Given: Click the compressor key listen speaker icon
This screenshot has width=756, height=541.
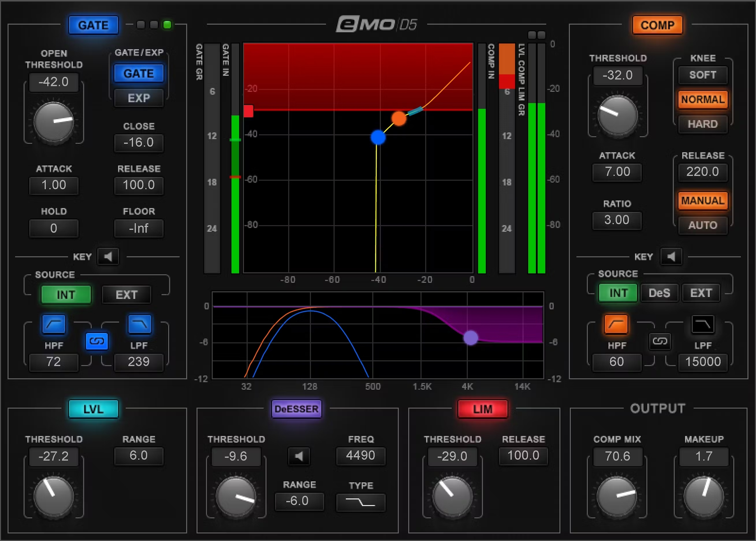Looking at the screenshot, I should (x=671, y=257).
